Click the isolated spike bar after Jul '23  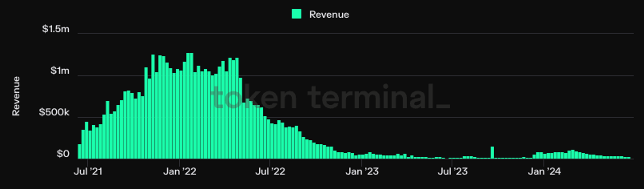tap(492, 152)
